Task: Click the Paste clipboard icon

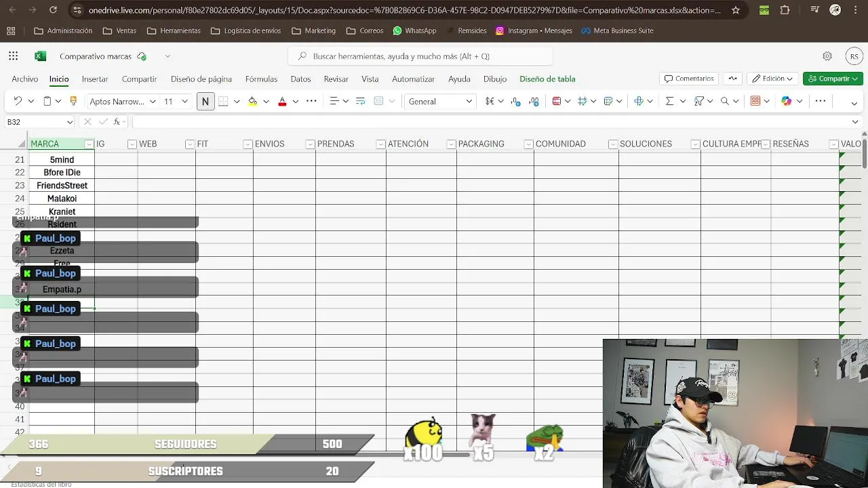Action: coord(47,101)
